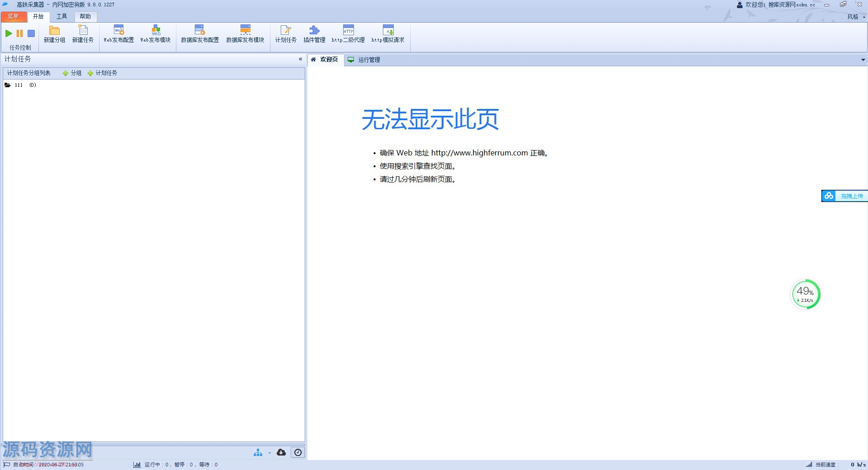The image size is (868, 470).
Task: Click the green start task play button
Action: tap(9, 33)
